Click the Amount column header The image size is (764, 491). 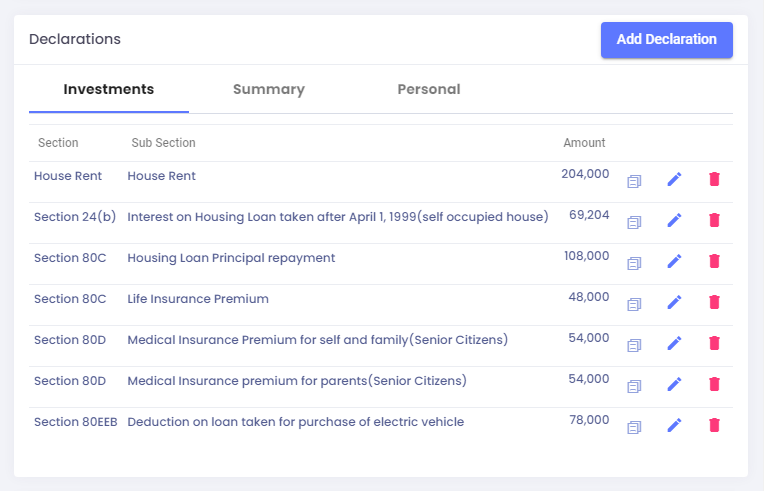(584, 143)
